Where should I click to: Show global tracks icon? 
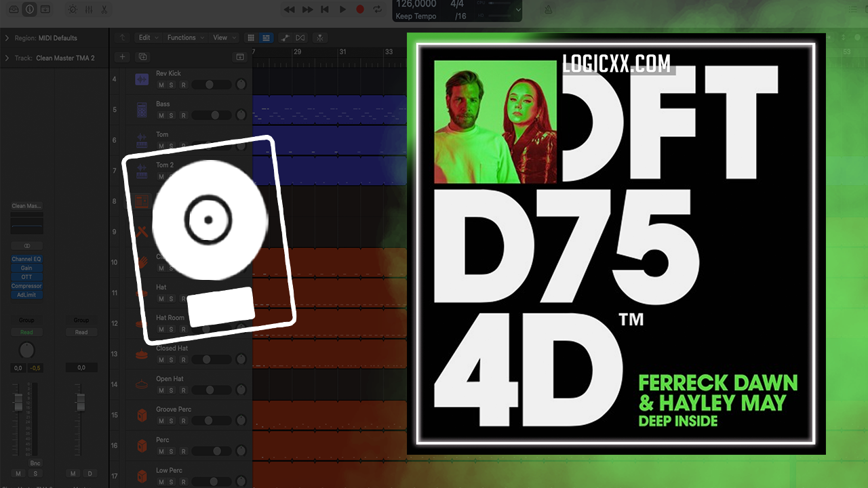pyautogui.click(x=239, y=57)
